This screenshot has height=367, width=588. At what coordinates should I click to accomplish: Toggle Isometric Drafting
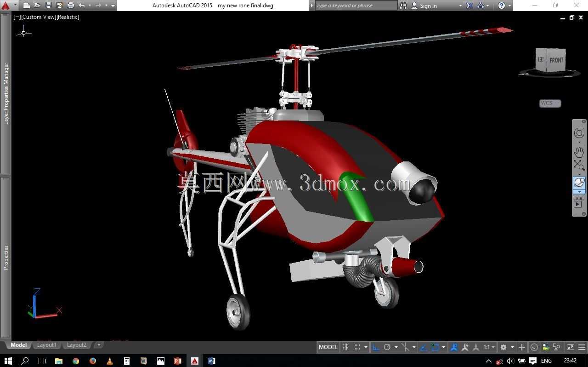(x=405, y=347)
